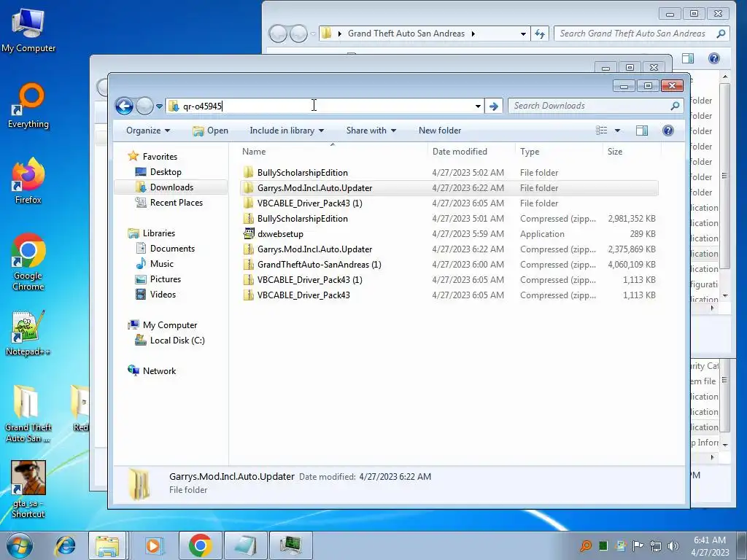Expand the view options dropdown arrow
747x560 pixels.
tap(617, 131)
